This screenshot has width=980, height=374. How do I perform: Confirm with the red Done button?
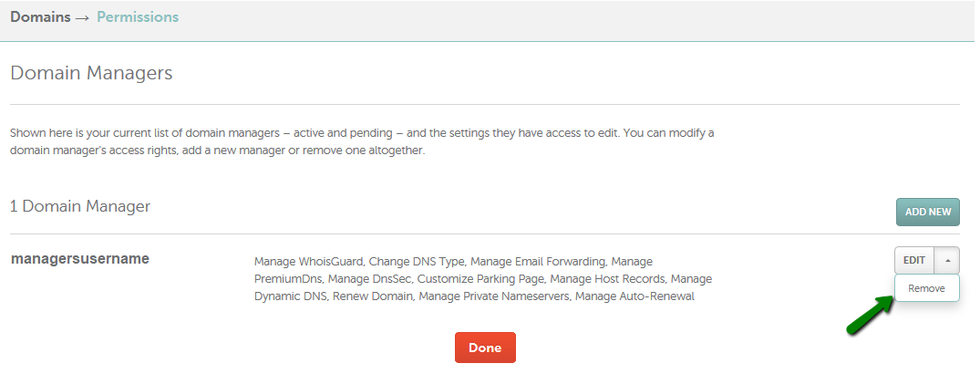pos(485,348)
